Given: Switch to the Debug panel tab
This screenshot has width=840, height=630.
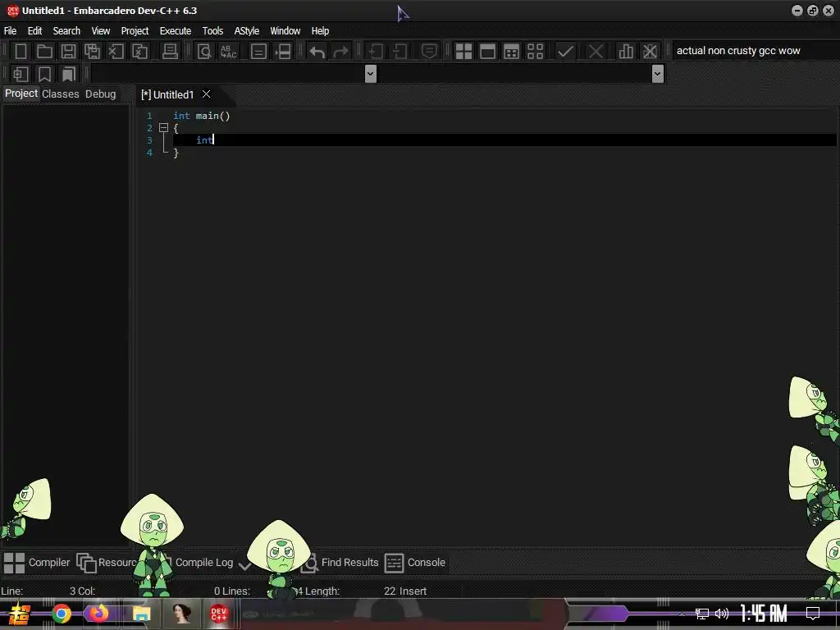Looking at the screenshot, I should [100, 94].
